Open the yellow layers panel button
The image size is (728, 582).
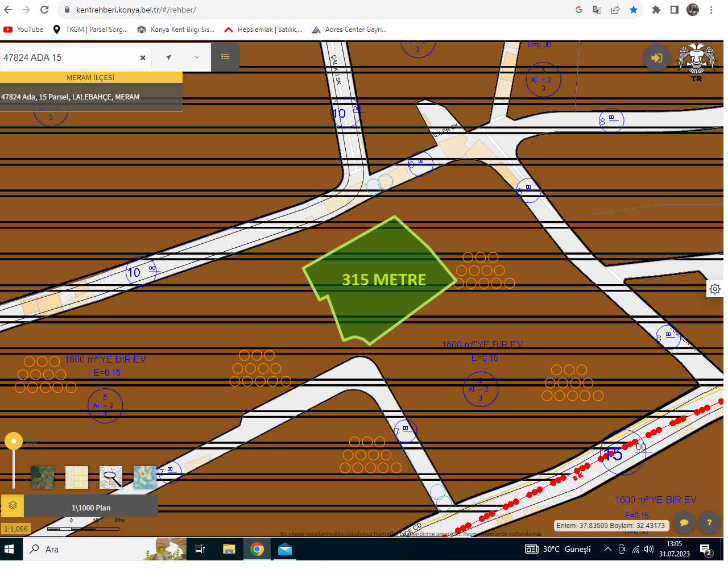tap(13, 505)
